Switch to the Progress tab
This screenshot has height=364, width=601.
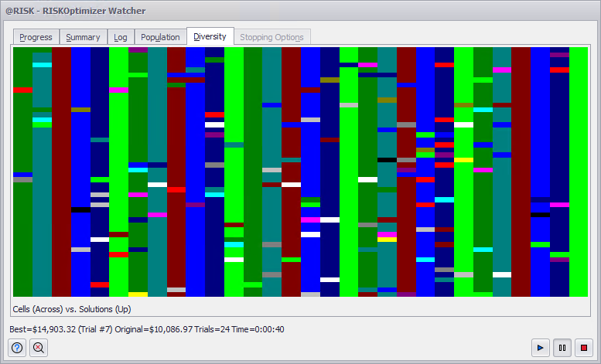(x=36, y=37)
